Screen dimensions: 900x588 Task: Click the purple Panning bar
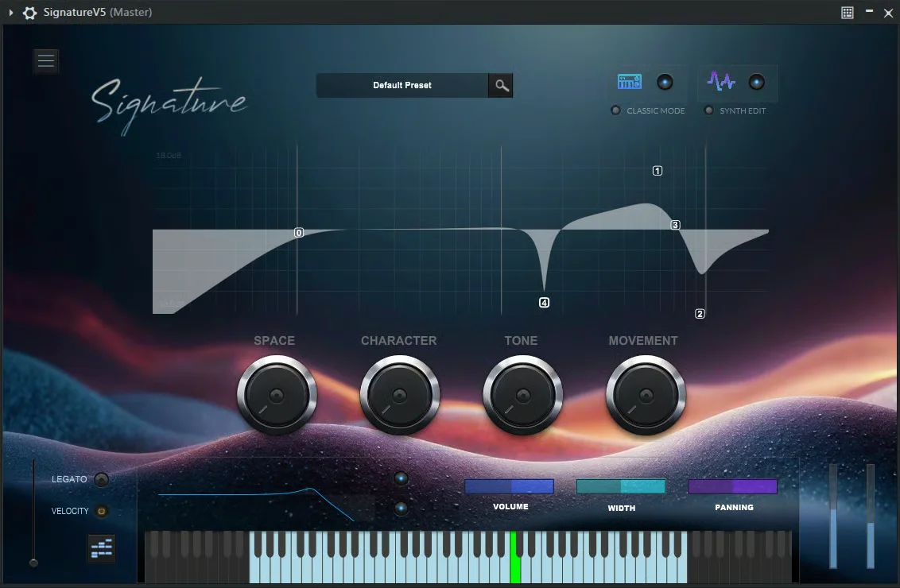point(733,485)
